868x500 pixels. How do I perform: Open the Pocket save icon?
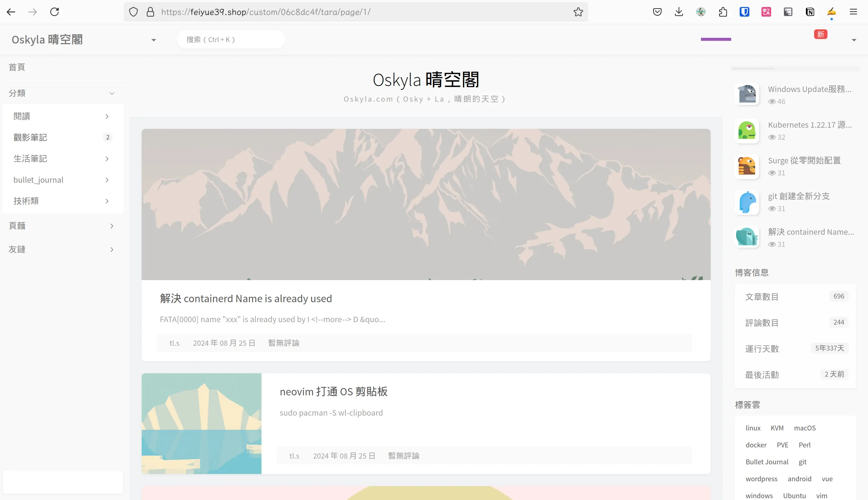657,12
